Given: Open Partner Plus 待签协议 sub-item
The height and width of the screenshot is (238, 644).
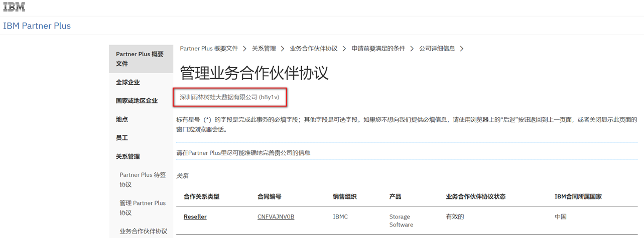Looking at the screenshot, I should [143, 179].
